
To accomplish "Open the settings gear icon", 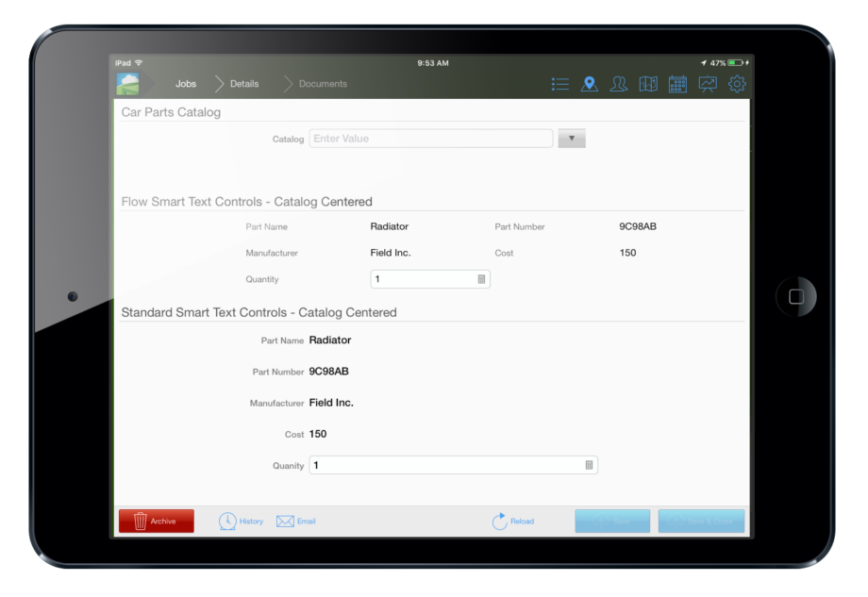I will pos(737,84).
